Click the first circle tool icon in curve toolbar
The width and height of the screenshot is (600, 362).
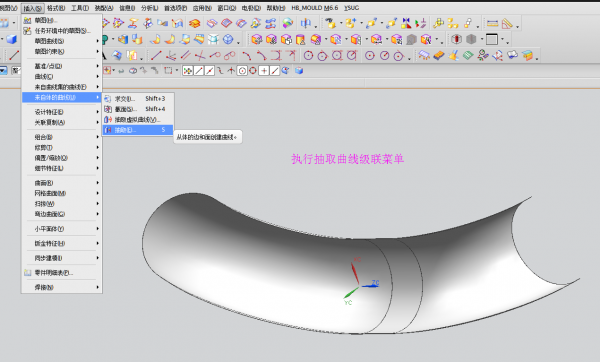pyautogui.click(x=308, y=56)
